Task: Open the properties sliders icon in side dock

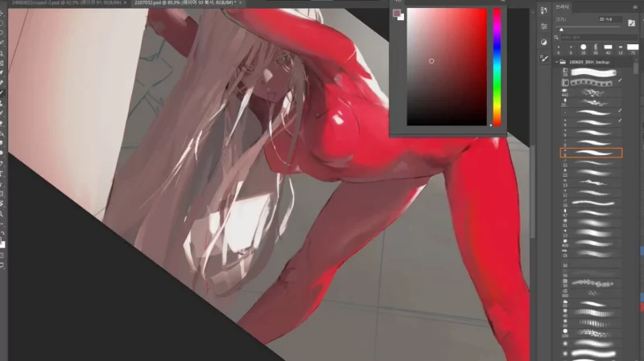Action: [544, 27]
